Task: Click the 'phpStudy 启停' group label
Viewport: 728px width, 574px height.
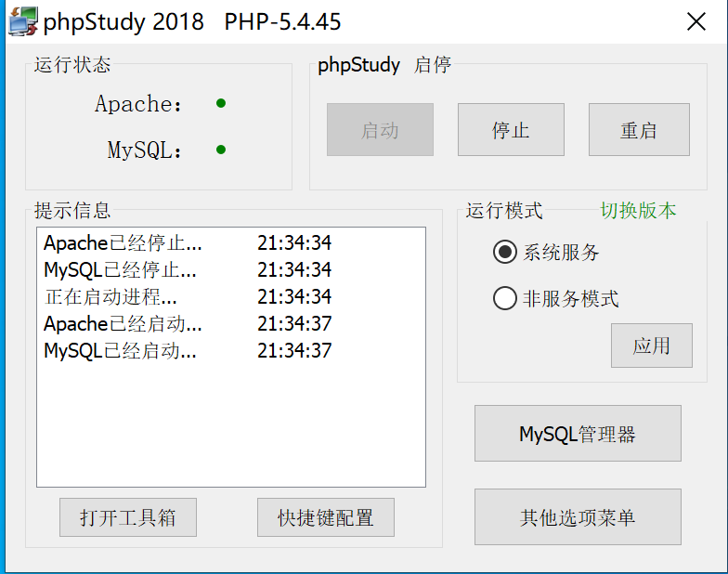Action: coord(384,65)
